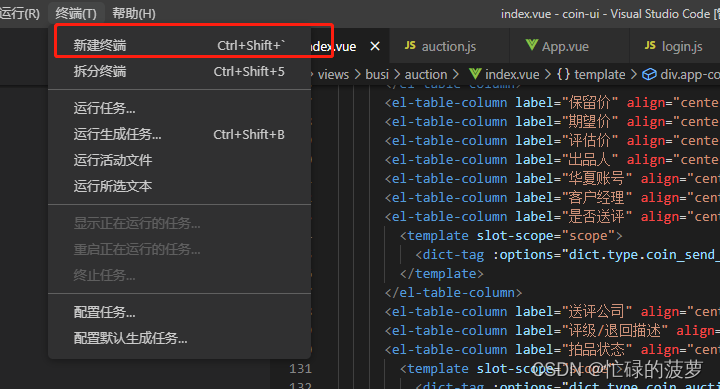Switch to the App.vue tab

569,46
